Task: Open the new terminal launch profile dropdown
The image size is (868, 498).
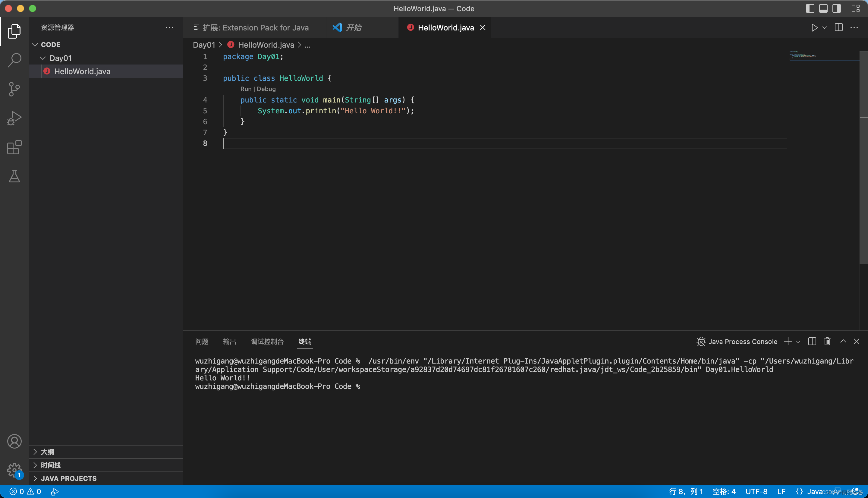Action: click(x=798, y=341)
